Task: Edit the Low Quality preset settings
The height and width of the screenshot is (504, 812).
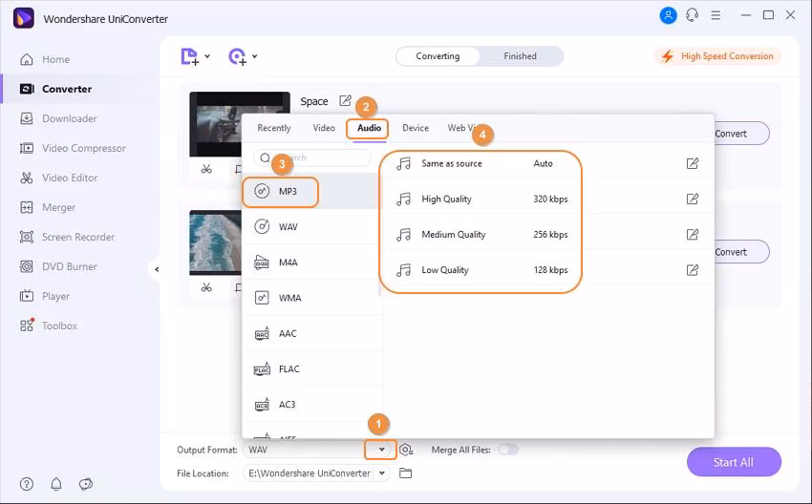Action: tap(693, 269)
